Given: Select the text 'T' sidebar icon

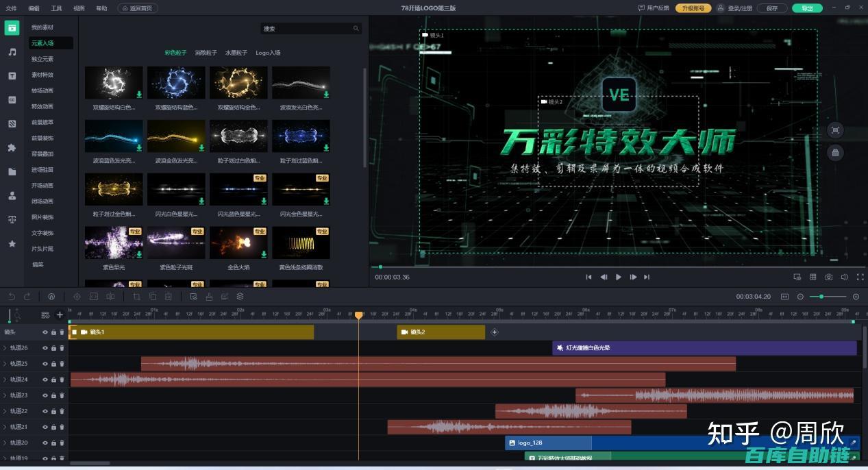Looking at the screenshot, I should click(12, 76).
